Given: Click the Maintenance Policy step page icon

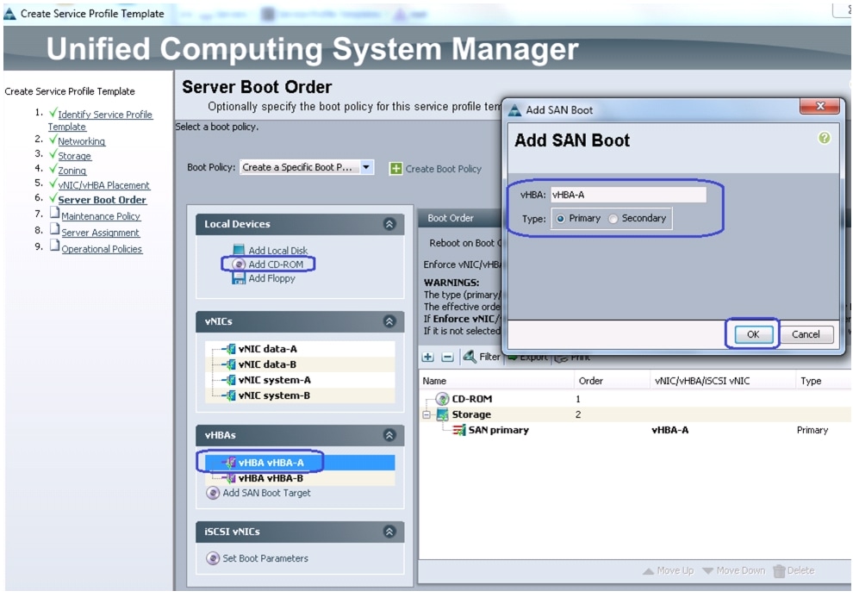Looking at the screenshot, I should click(54, 213).
